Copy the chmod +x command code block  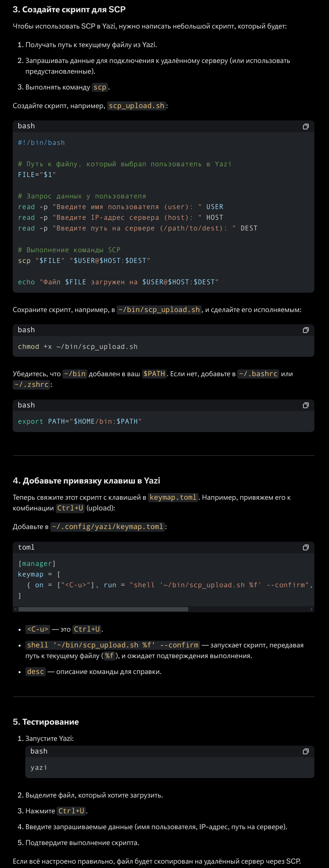(x=305, y=330)
